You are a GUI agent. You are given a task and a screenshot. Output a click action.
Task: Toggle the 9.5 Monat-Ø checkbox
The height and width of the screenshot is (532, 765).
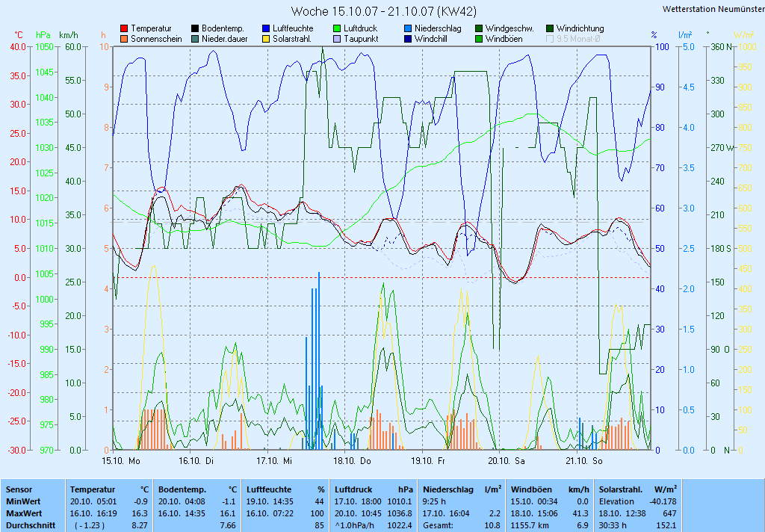pos(550,39)
